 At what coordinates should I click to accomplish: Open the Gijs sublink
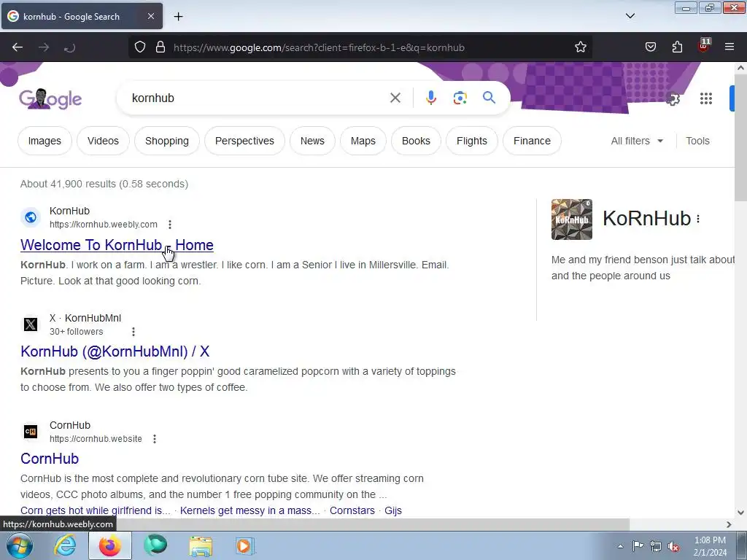click(393, 510)
